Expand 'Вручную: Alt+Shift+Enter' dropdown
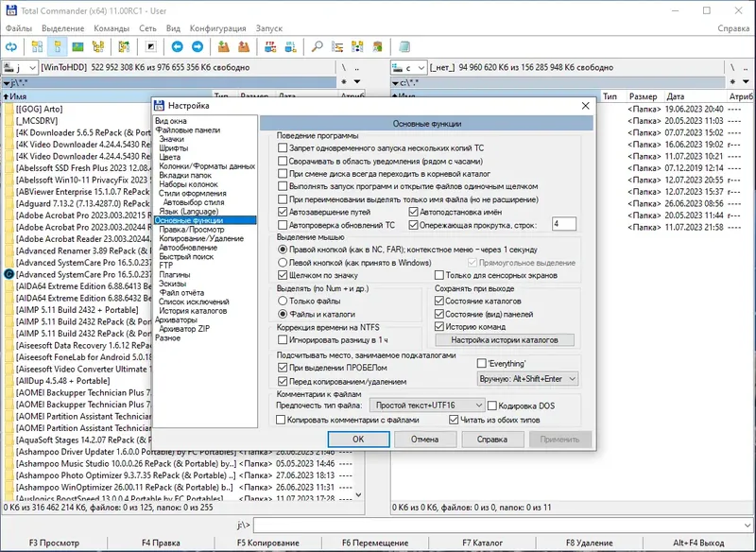The width and height of the screenshot is (756, 552). (x=527, y=378)
